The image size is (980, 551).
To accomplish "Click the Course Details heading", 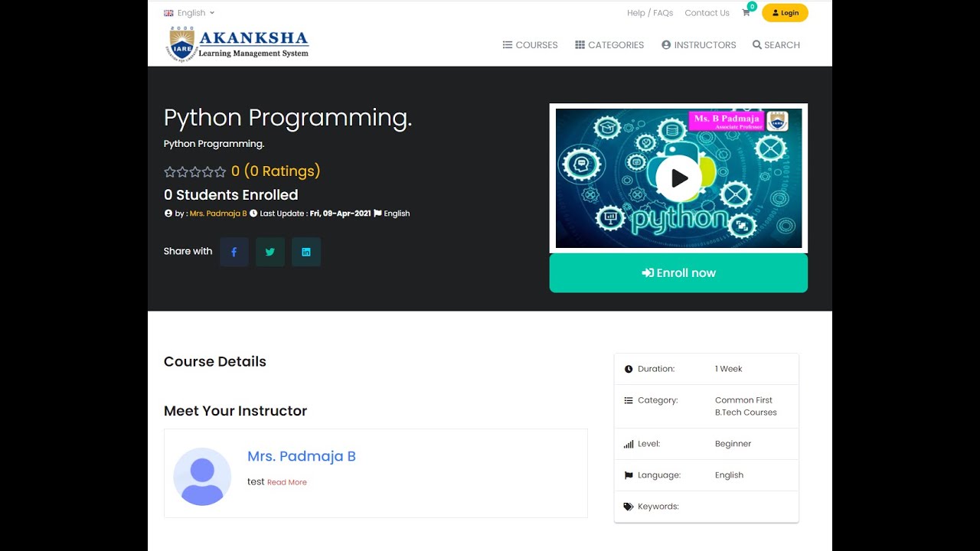I will 215,362.
